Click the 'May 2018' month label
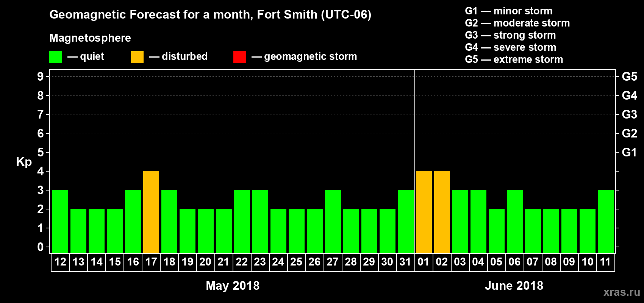Screen dimensions: 644x303 (233, 286)
